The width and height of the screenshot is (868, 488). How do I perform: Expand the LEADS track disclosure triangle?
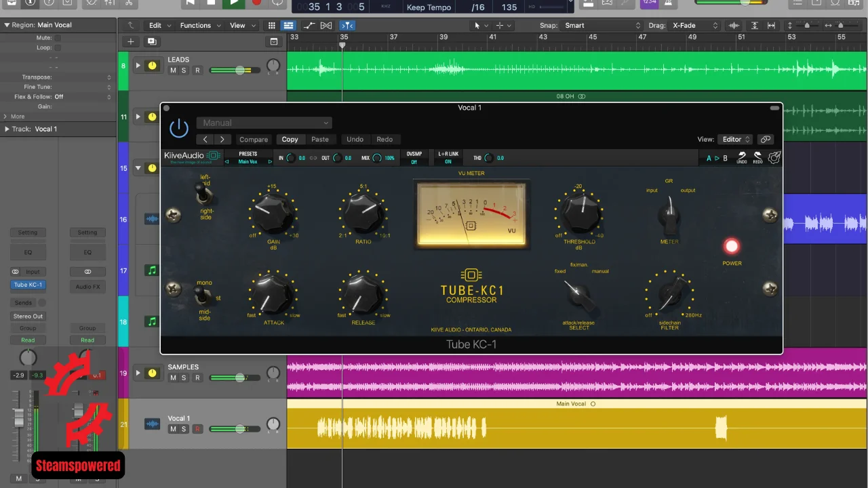[138, 66]
